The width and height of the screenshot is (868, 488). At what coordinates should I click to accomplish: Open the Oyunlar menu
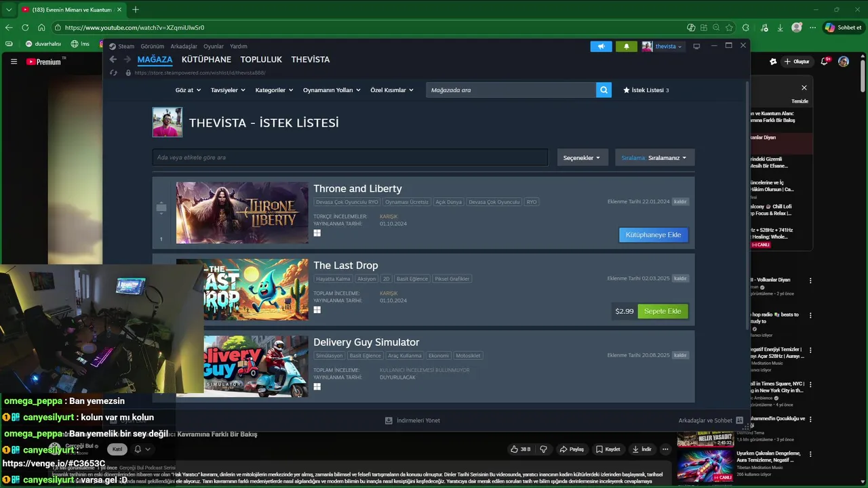[214, 46]
